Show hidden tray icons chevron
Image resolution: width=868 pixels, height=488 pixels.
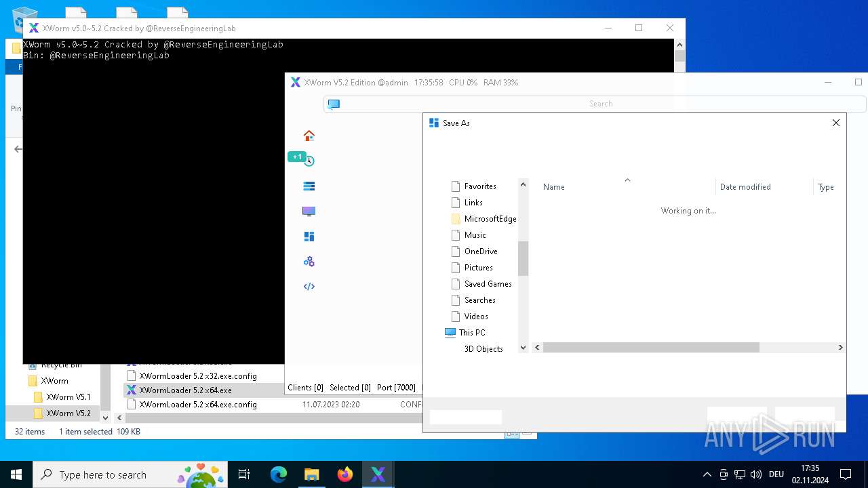tap(707, 474)
